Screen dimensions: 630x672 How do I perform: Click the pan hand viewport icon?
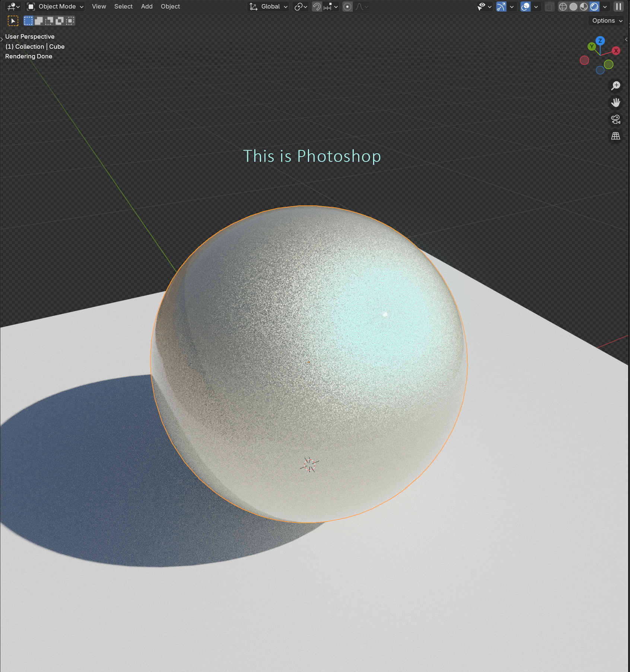click(x=616, y=102)
